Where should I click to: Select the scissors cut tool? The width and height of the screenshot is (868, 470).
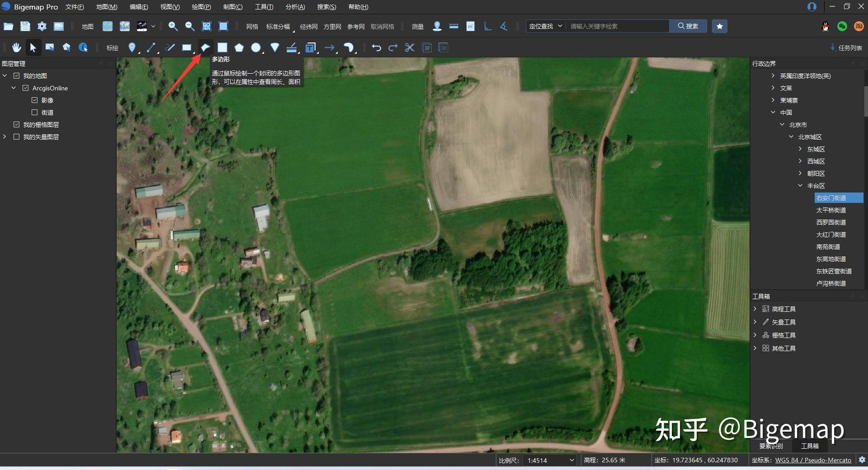[x=410, y=47]
